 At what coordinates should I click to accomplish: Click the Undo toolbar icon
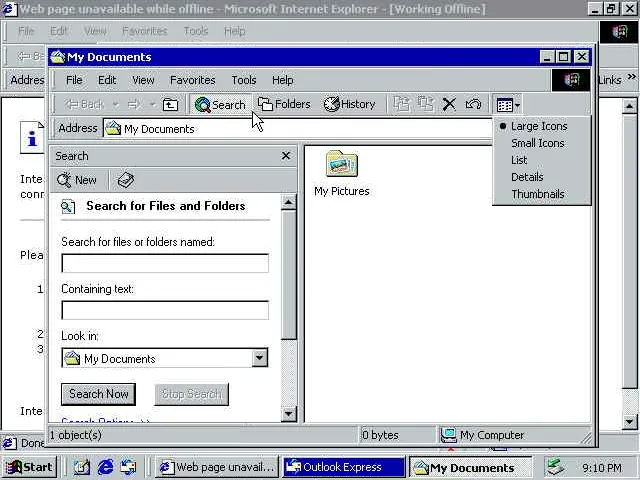click(473, 104)
